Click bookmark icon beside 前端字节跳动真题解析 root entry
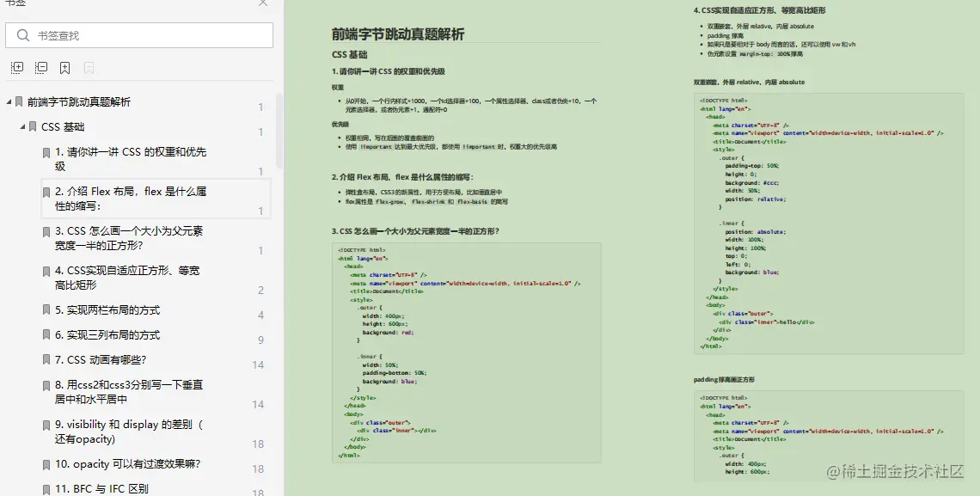980x496 pixels. point(19,101)
